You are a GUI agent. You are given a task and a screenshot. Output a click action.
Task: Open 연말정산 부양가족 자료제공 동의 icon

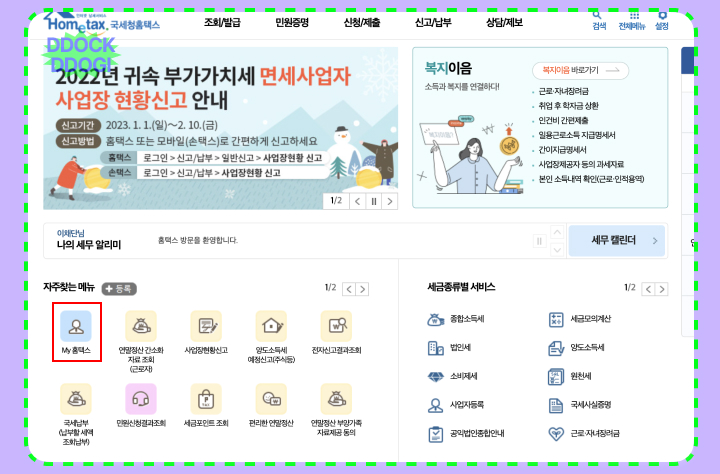[337, 399]
